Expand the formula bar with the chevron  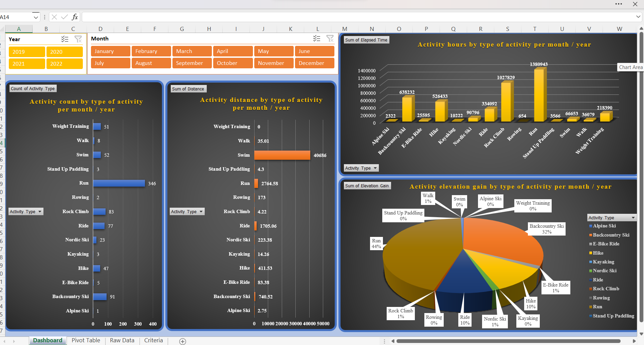coord(638,17)
